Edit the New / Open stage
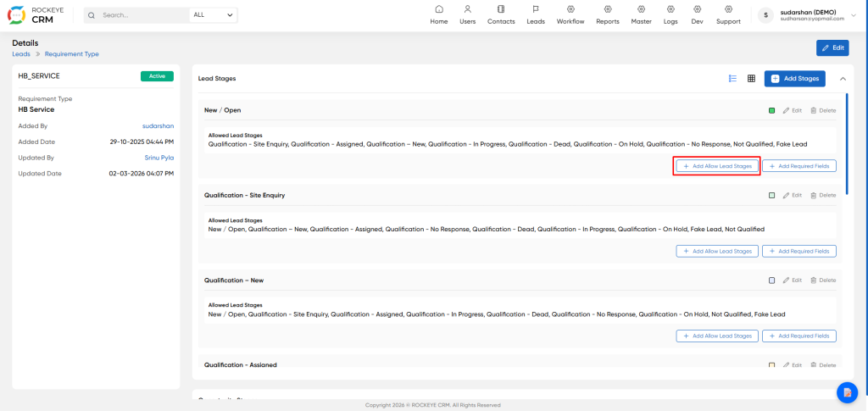 pos(793,111)
